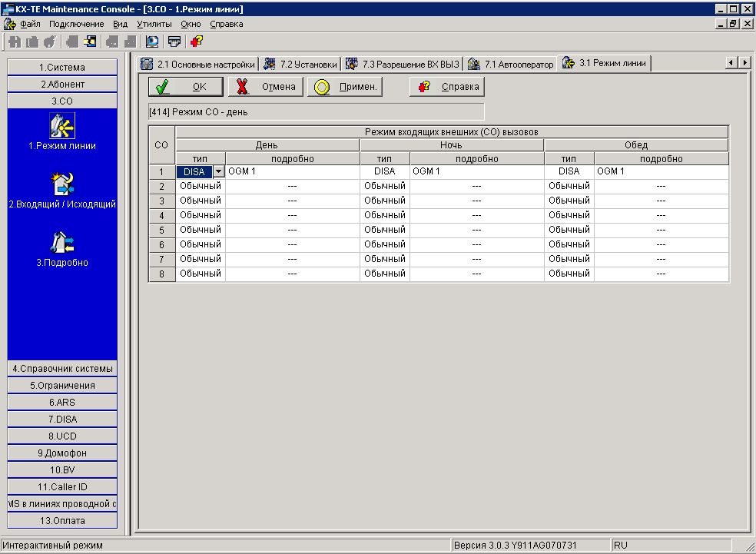
Task: Expand the 7.DISA sidebar section
Action: click(62, 420)
